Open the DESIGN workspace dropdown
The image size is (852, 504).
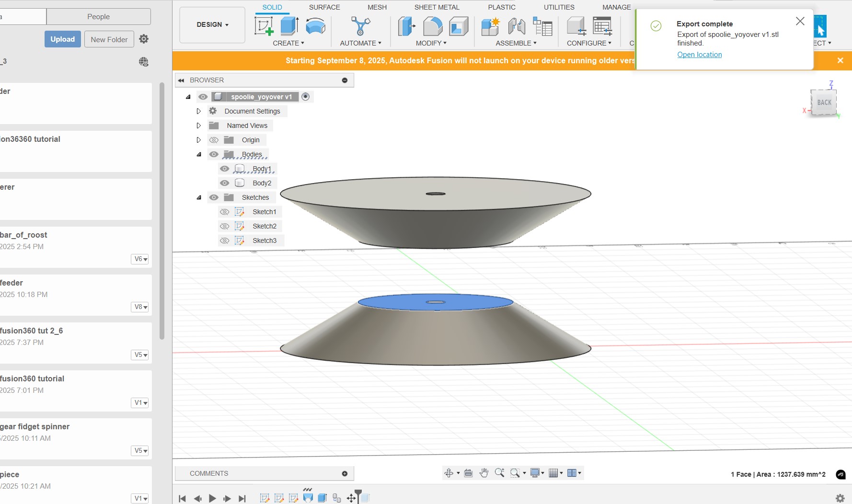pyautogui.click(x=212, y=24)
